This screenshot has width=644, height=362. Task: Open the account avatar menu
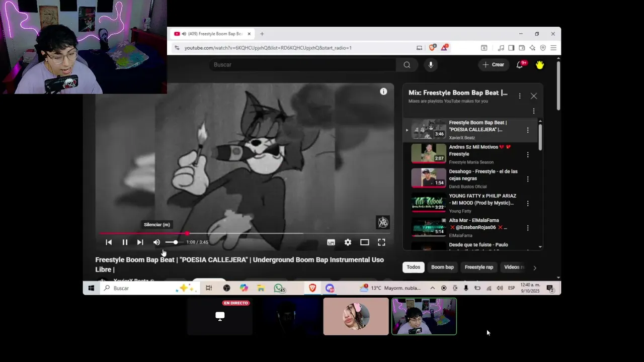coord(540,65)
